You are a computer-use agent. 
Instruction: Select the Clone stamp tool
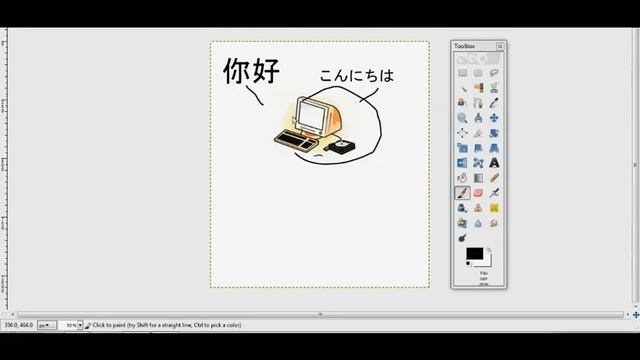(478, 208)
